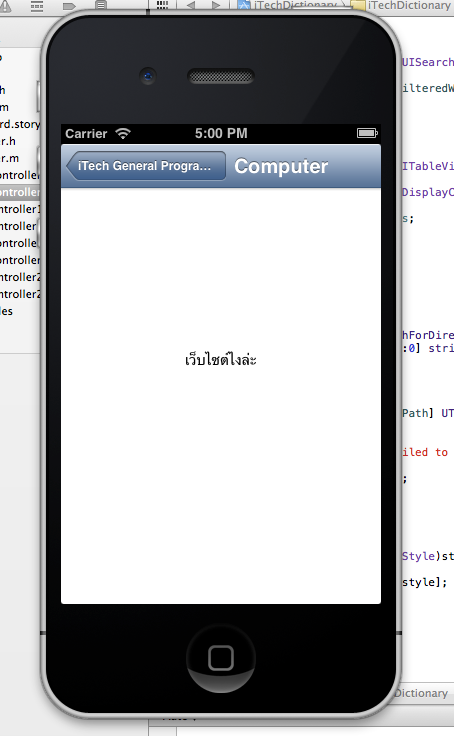This screenshot has width=454, height=736.
Task: Open the breakpoint navigator tag icon
Action: point(69,6)
